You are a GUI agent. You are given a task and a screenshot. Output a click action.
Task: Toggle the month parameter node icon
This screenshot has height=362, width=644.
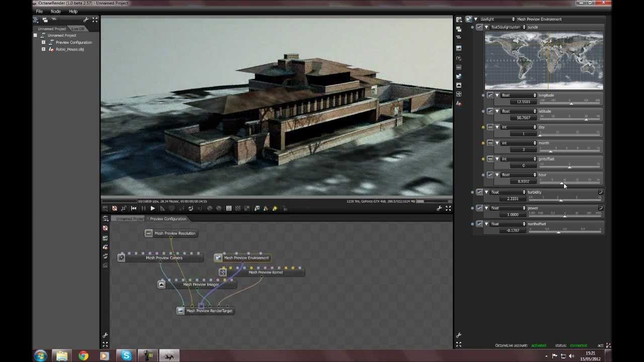(x=490, y=143)
